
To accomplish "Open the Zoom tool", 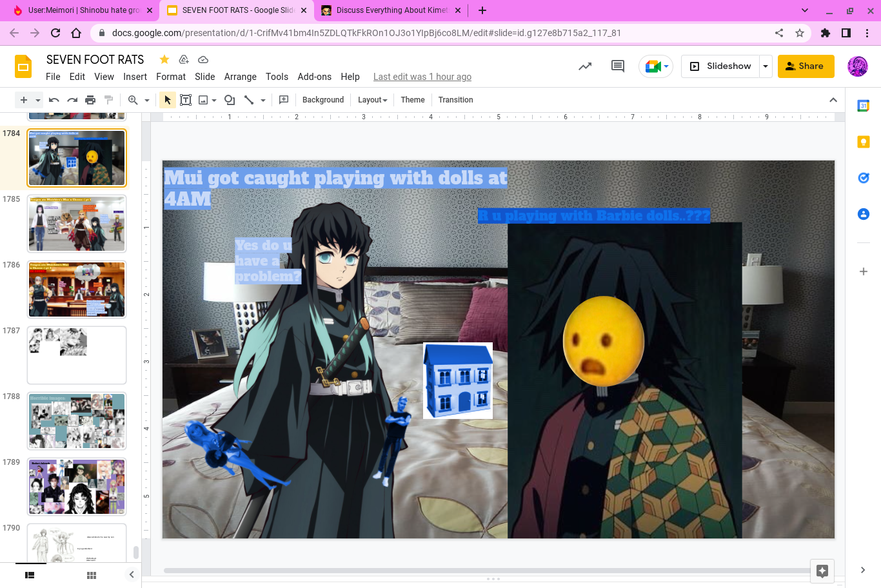I will 133,100.
